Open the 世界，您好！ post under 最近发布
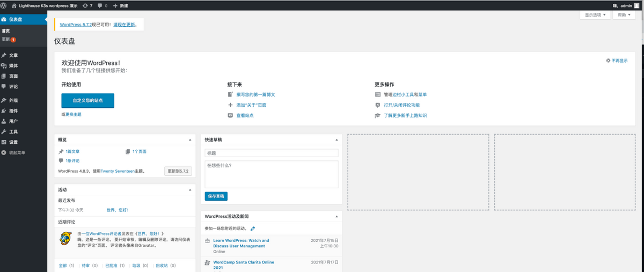The height and width of the screenshot is (272, 644). pyautogui.click(x=118, y=210)
